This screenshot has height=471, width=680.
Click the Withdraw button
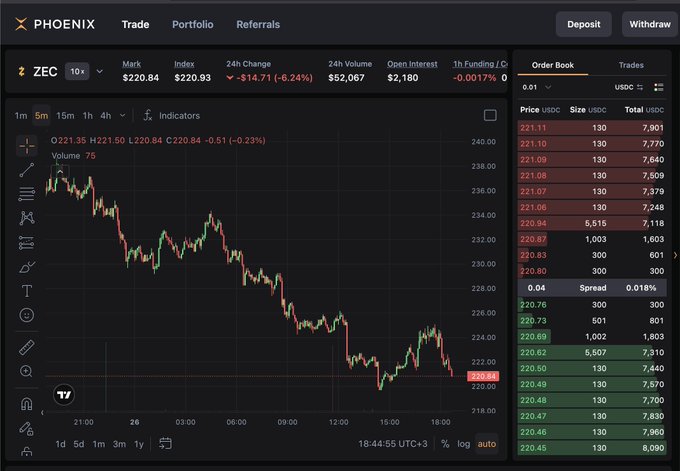650,24
